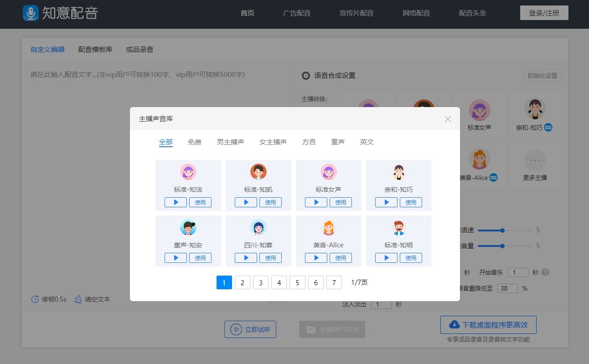Click the 知意配音 microphone logo icon
589x364 pixels.
[30, 13]
